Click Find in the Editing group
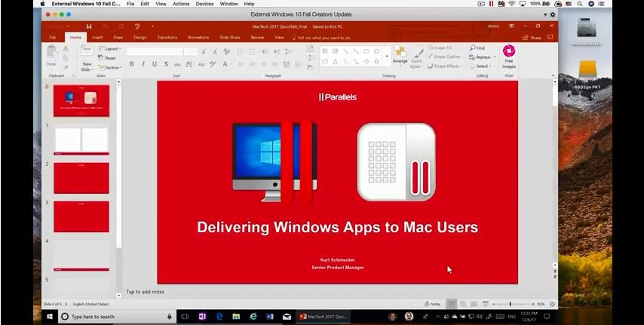Screen dimensions: 644x325 tap(477, 48)
